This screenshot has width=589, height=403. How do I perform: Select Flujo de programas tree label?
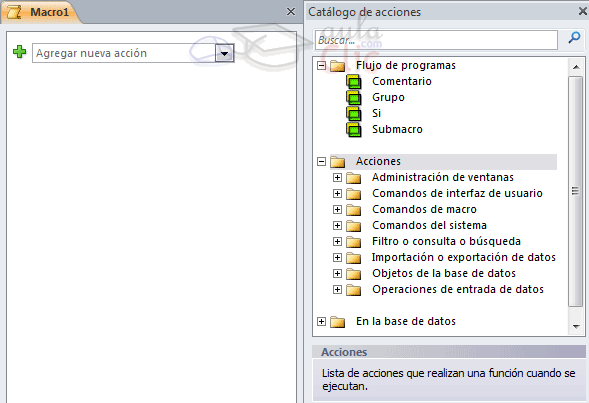point(406,65)
